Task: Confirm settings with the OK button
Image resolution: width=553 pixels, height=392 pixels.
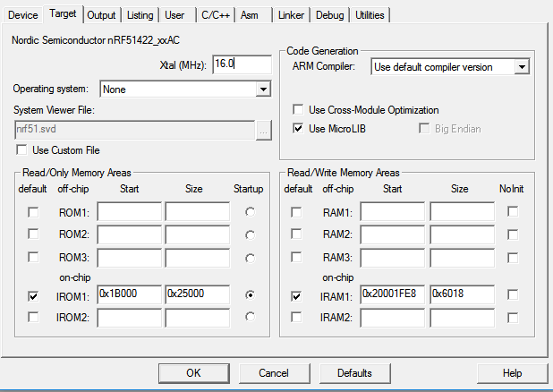Action: click(193, 373)
